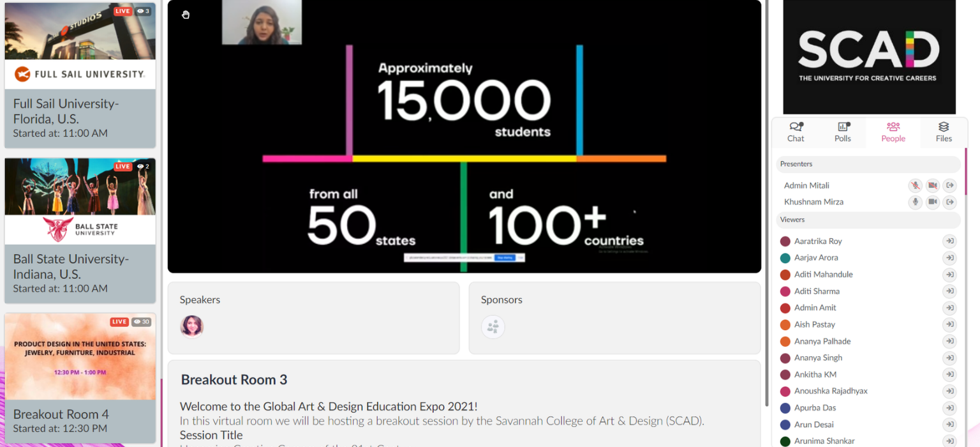Open the Breakout Room 4 session card
Viewport: 980px width, 447px height.
(80, 378)
